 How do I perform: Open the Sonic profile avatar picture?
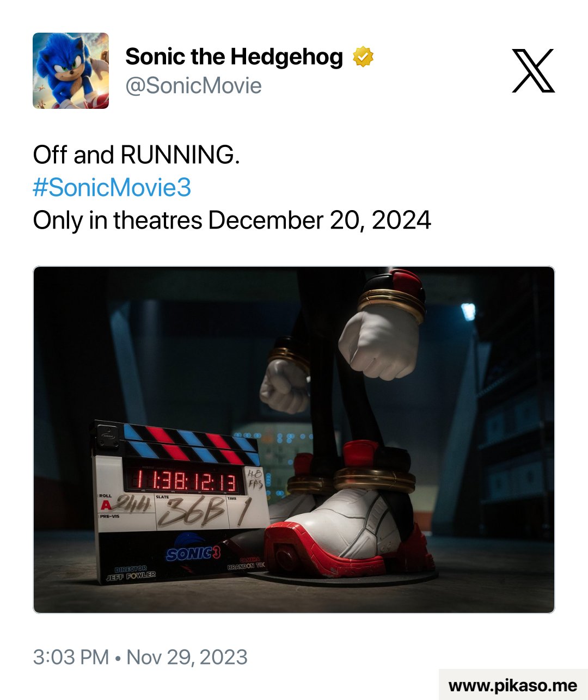pyautogui.click(x=71, y=71)
